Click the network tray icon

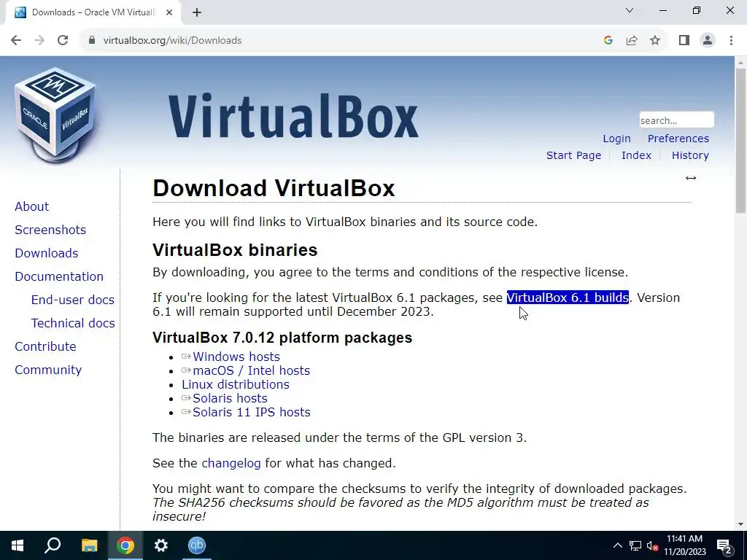[635, 545]
